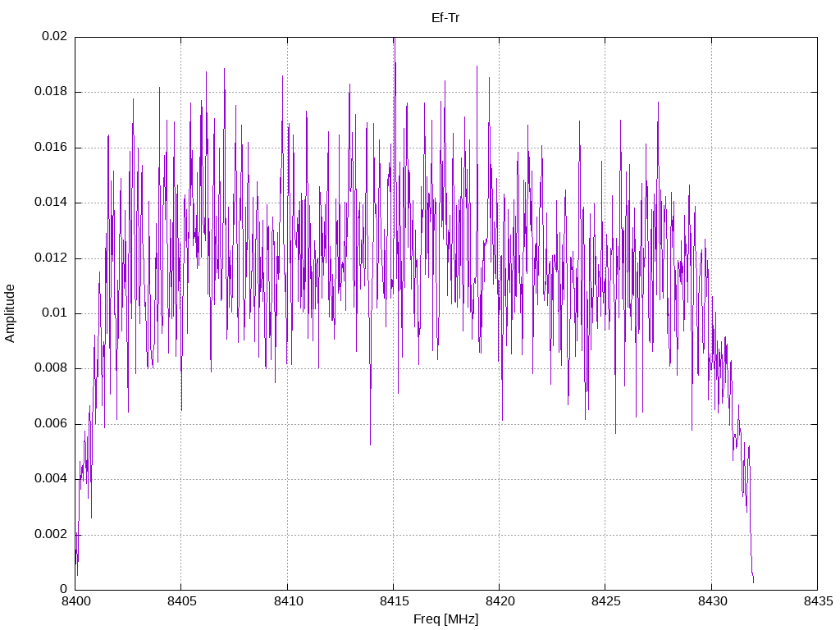Click the x-axis tick label 8420
Screen dimensions: 840x630
(x=500, y=601)
